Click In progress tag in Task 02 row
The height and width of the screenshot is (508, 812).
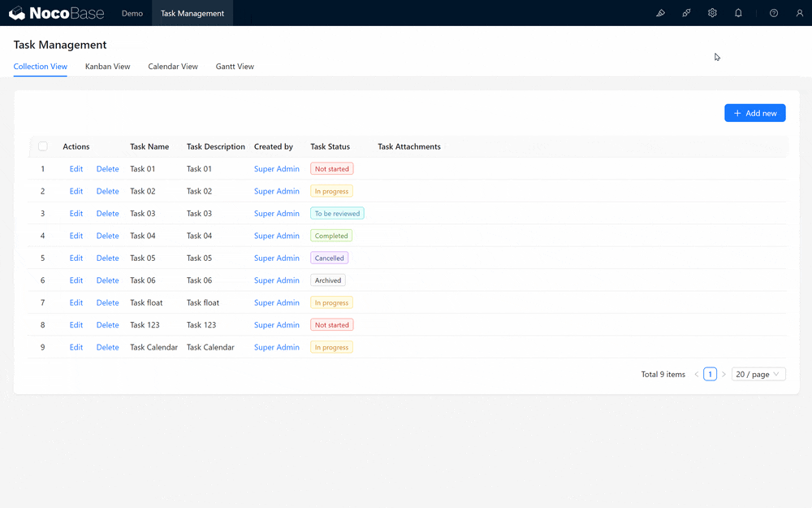(331, 191)
